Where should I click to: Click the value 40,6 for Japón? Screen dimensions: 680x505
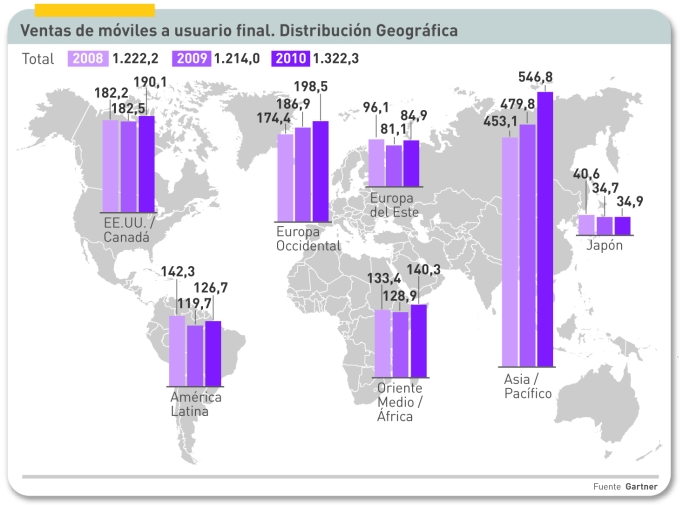(x=586, y=174)
